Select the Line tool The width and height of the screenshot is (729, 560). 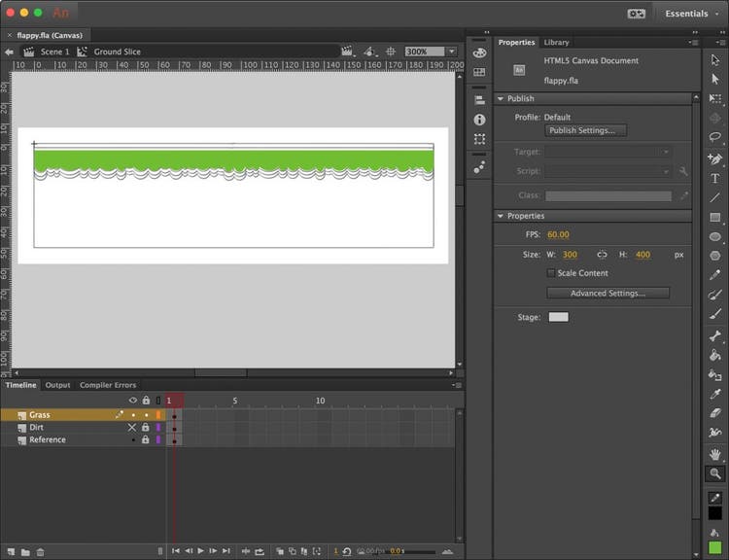click(715, 197)
